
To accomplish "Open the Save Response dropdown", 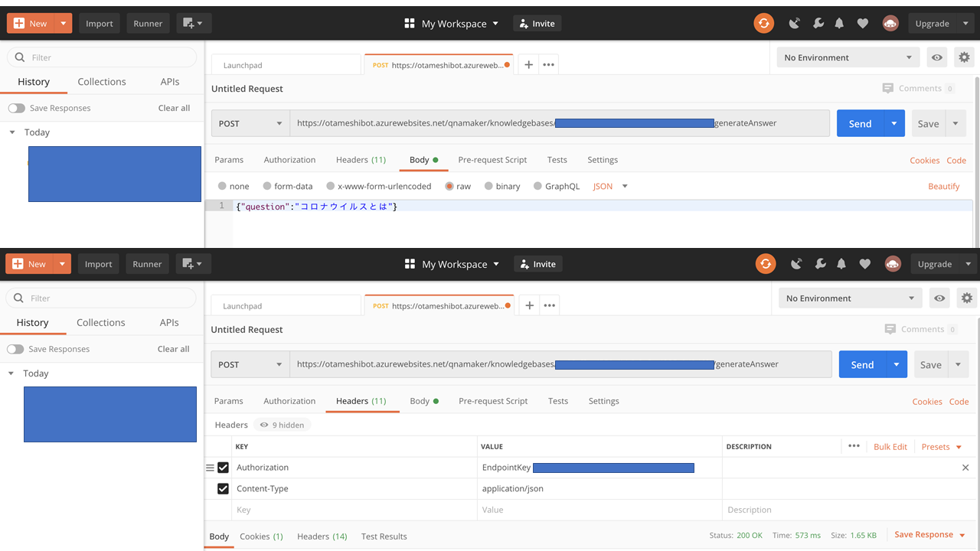I will pyautogui.click(x=929, y=535).
